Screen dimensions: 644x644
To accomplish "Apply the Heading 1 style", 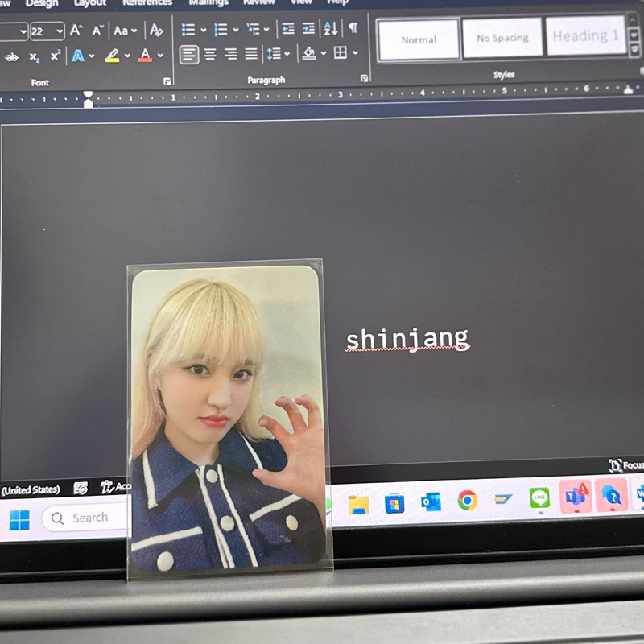I will click(x=586, y=35).
